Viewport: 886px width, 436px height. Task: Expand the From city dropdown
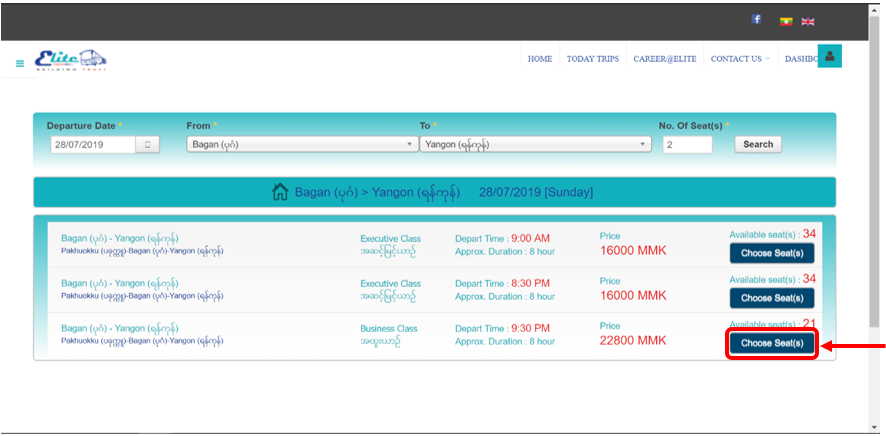(x=301, y=144)
